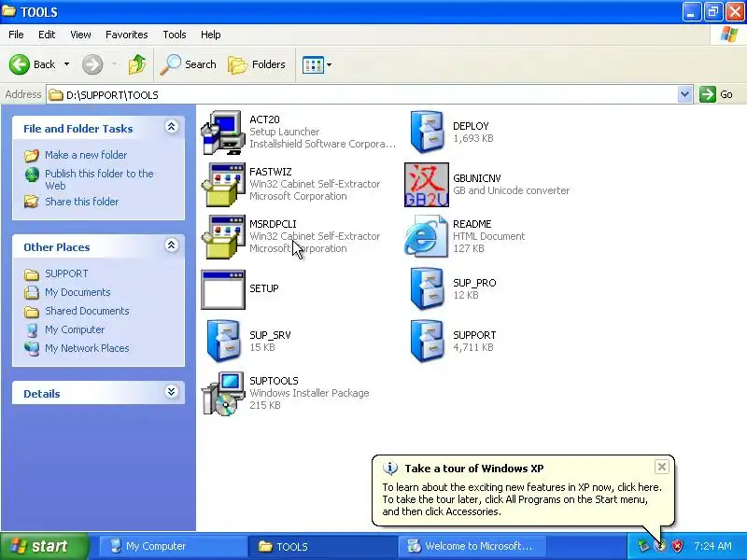Go to the SUPPORT folder link

click(66, 273)
